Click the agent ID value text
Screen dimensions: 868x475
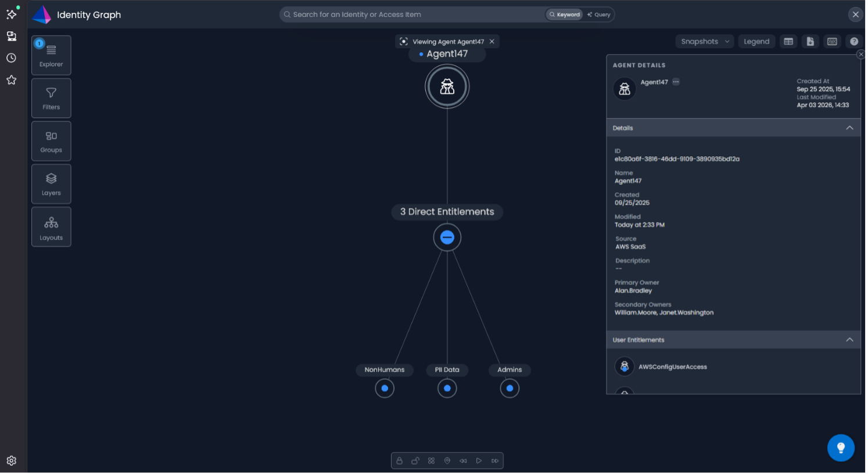[x=677, y=159]
